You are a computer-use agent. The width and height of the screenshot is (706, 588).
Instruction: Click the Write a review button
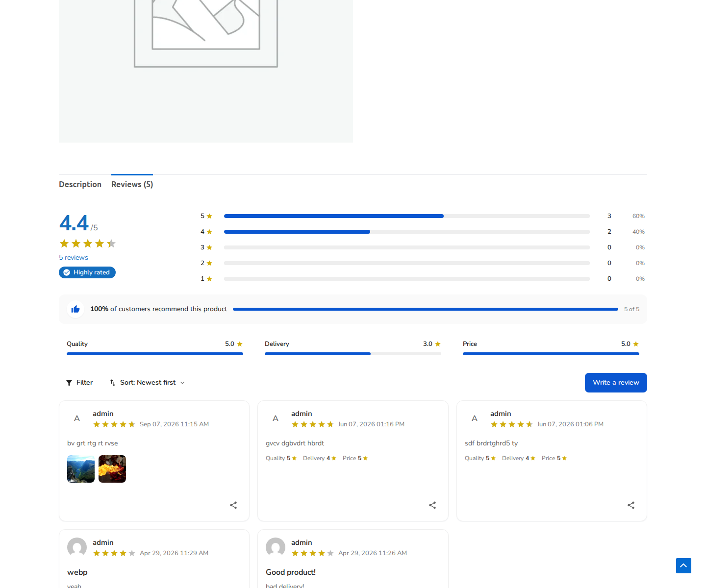[616, 383]
